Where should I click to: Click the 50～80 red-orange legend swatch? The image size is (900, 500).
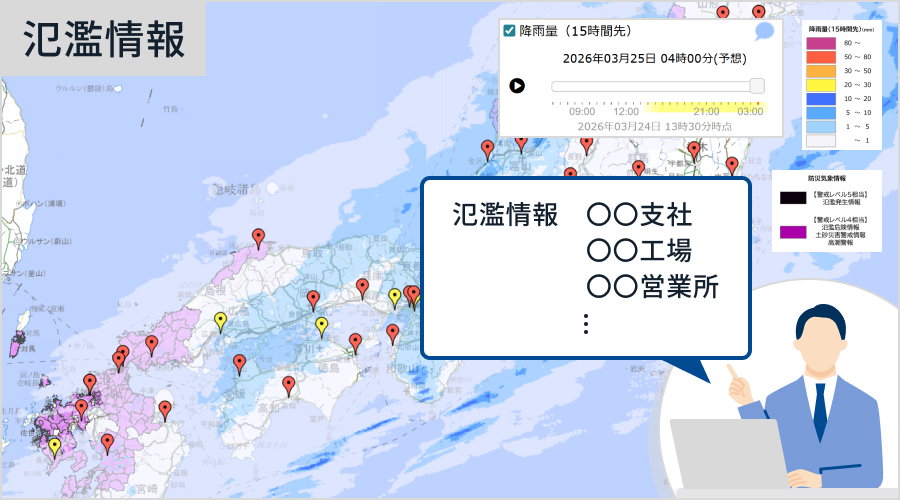tap(821, 57)
